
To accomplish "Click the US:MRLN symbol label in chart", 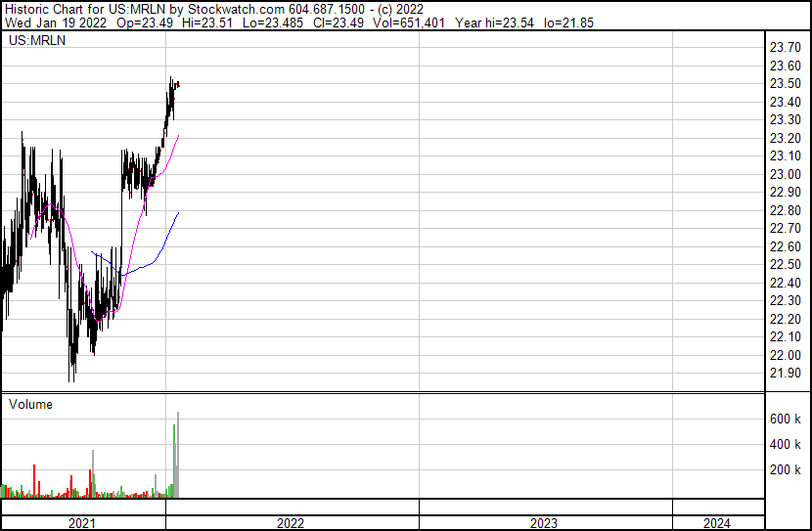I will pyautogui.click(x=36, y=41).
